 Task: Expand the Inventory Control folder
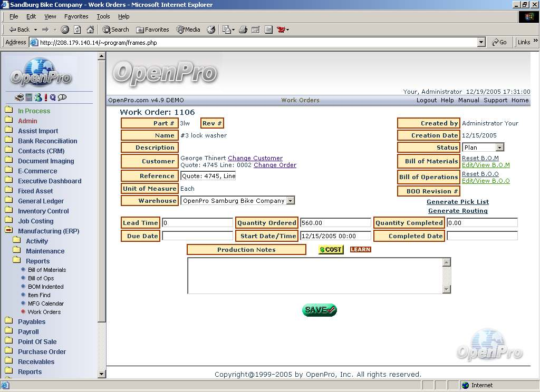[43, 211]
